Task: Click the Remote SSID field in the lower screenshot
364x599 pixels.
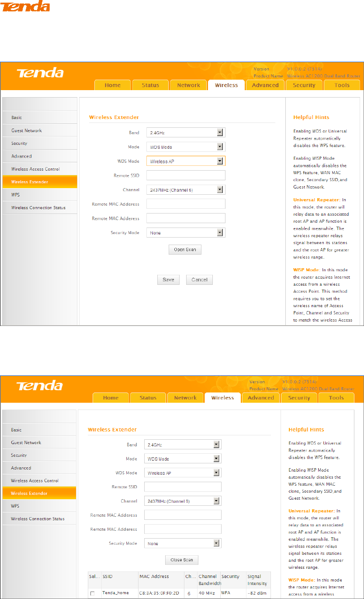Action: [183, 487]
